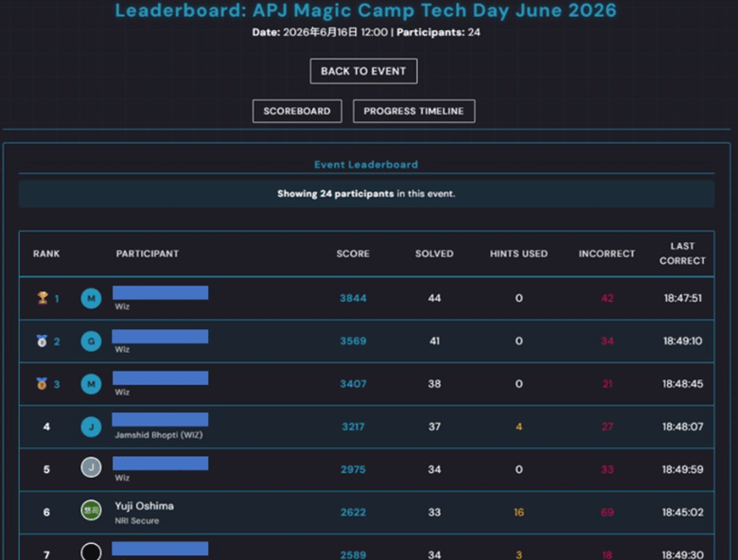Image resolution: width=738 pixels, height=560 pixels.
Task: Select the score 3844
Action: 353,298
